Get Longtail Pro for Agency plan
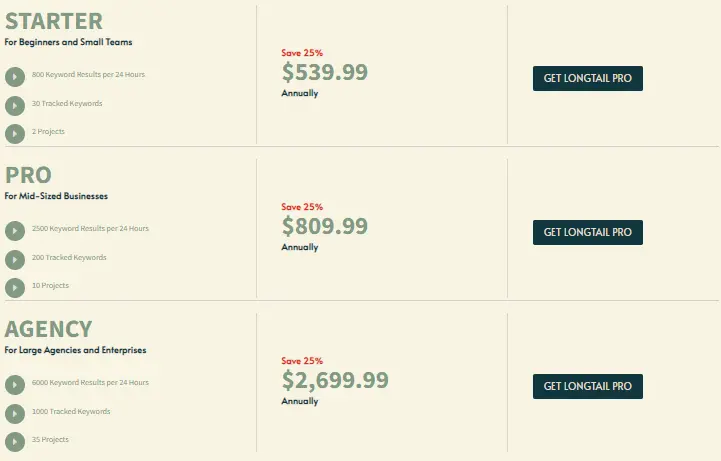Screen dimensions: 721x461 pos(588,386)
